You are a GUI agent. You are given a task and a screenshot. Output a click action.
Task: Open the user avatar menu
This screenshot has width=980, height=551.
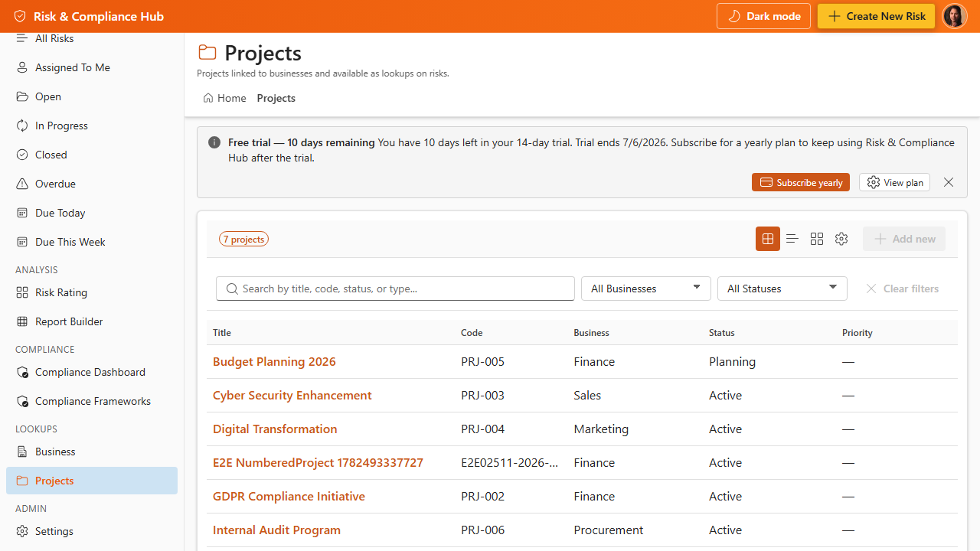click(x=954, y=16)
